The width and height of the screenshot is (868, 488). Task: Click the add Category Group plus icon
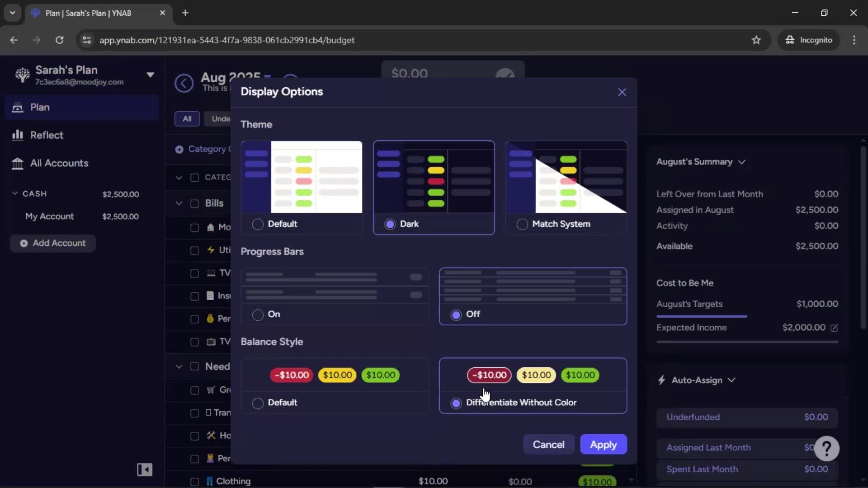(x=179, y=150)
